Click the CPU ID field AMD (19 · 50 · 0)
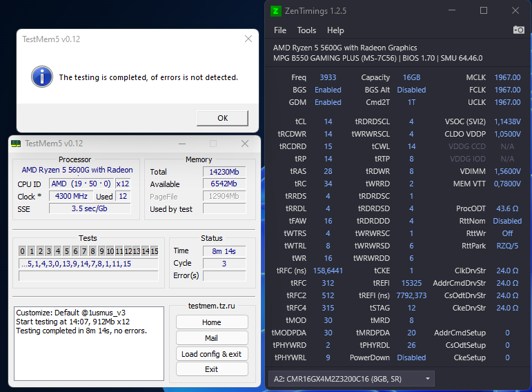 point(81,184)
